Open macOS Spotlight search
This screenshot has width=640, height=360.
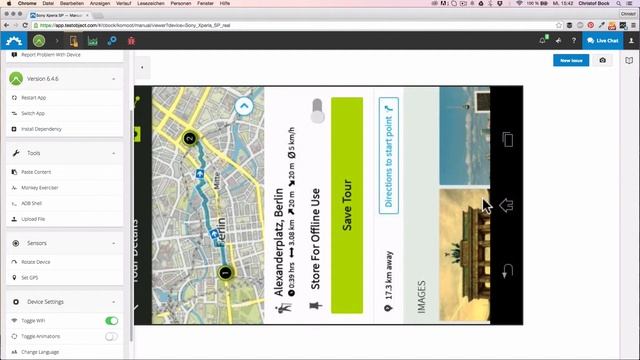[x=619, y=3]
